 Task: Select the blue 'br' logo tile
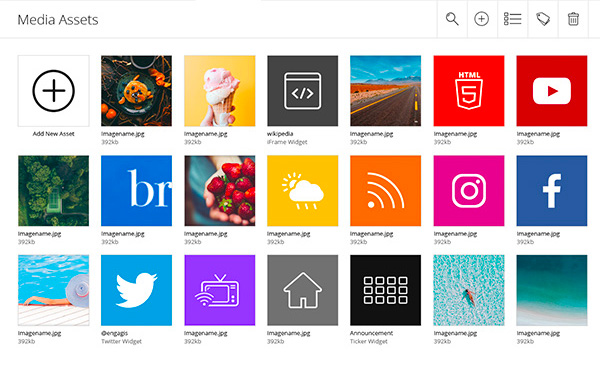tap(136, 191)
